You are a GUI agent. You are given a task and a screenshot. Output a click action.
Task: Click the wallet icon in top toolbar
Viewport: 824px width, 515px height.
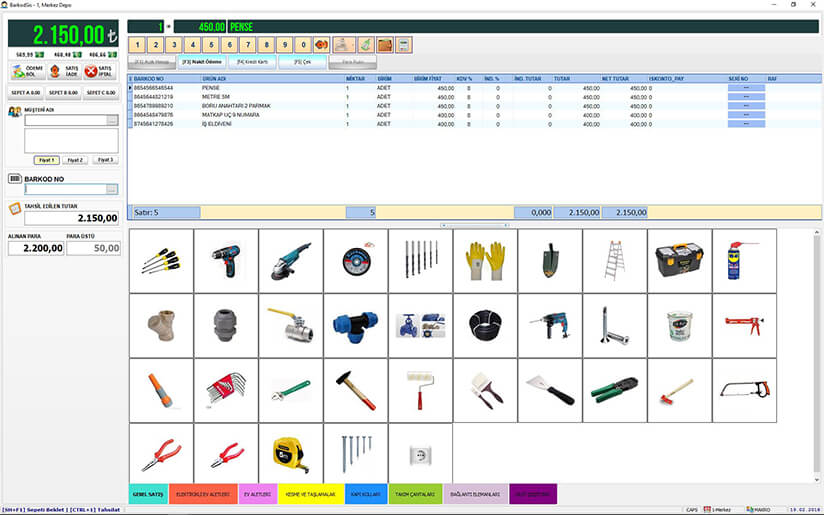pos(385,45)
